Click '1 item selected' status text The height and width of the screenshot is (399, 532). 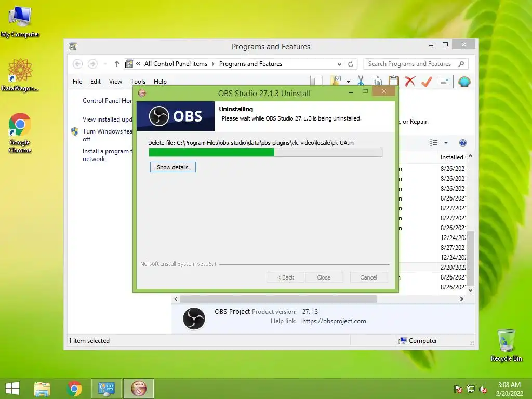coord(89,341)
